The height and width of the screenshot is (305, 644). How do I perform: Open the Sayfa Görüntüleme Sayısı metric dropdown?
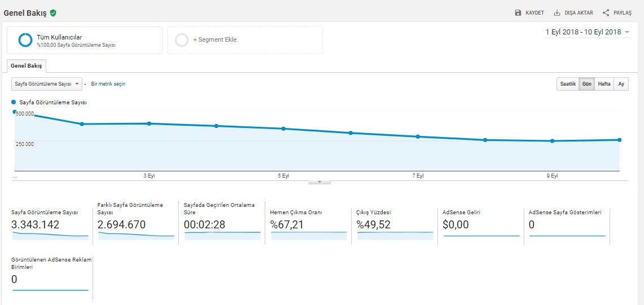click(x=47, y=84)
